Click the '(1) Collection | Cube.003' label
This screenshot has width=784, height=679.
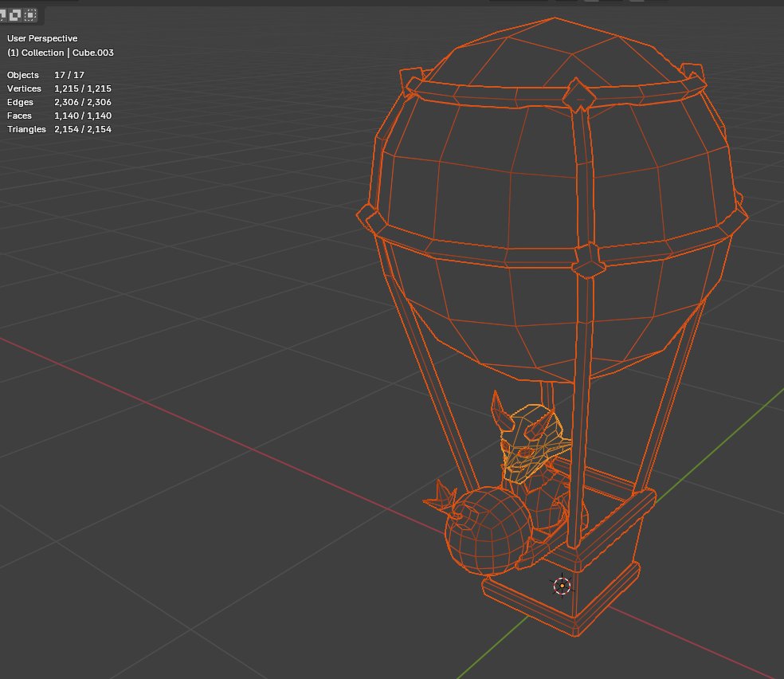(x=61, y=53)
